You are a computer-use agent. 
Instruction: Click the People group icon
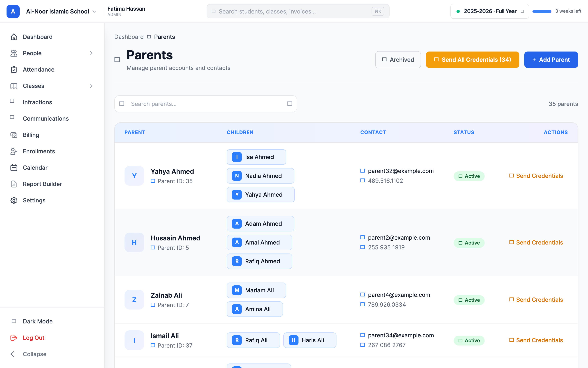(x=14, y=53)
